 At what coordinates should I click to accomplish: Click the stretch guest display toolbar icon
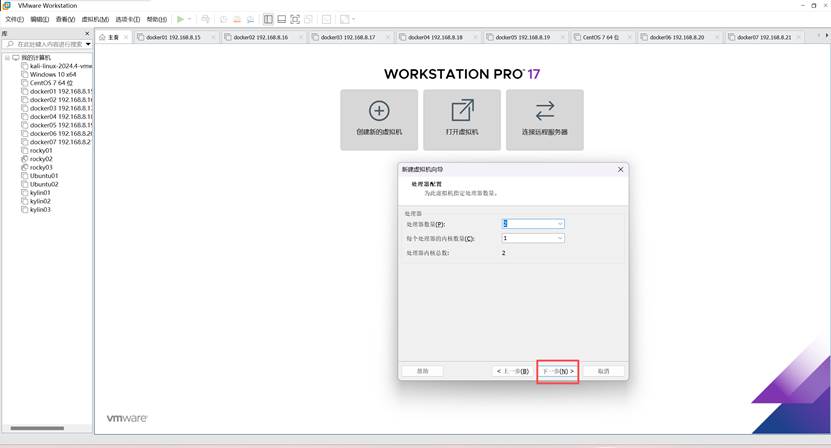tap(344, 19)
